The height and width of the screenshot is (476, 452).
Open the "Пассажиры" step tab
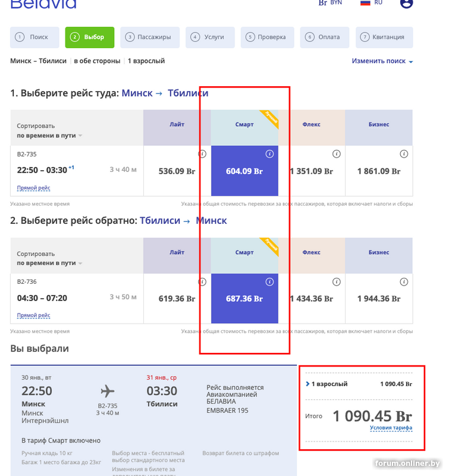(x=149, y=37)
